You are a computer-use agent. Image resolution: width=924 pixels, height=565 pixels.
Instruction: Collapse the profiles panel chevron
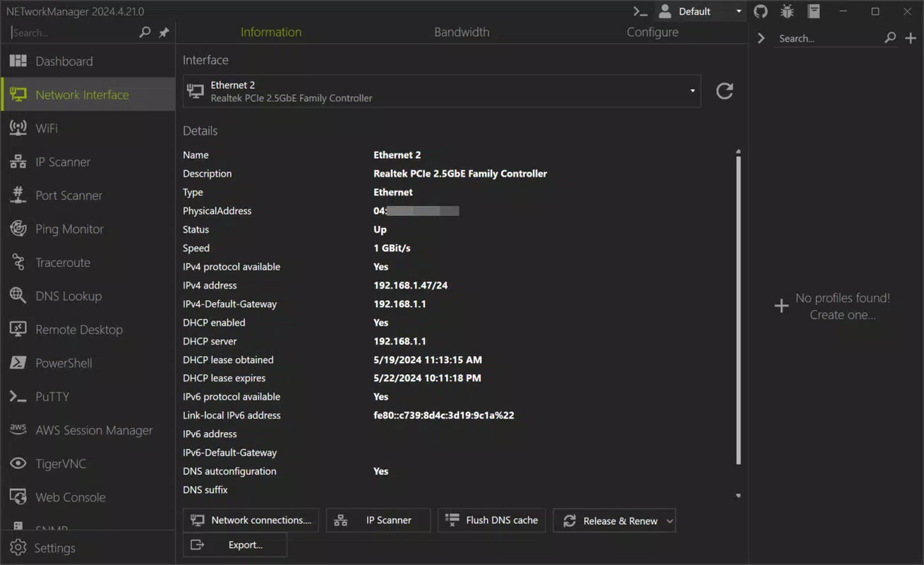click(761, 38)
